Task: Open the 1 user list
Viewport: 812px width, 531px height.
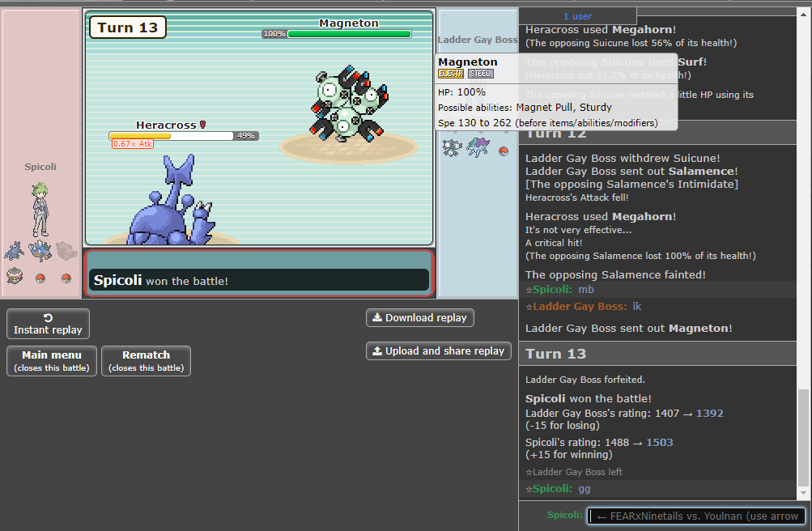Action: pyautogui.click(x=577, y=16)
